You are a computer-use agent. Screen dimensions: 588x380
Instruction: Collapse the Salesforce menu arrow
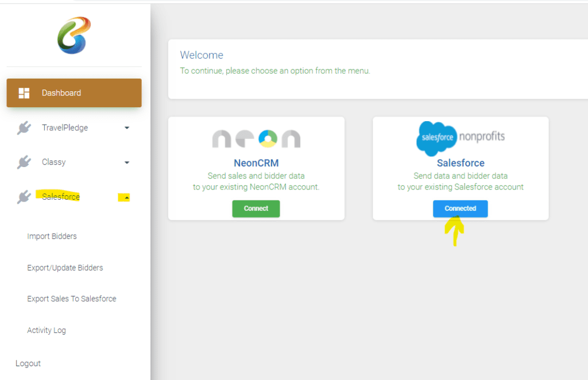tap(127, 197)
